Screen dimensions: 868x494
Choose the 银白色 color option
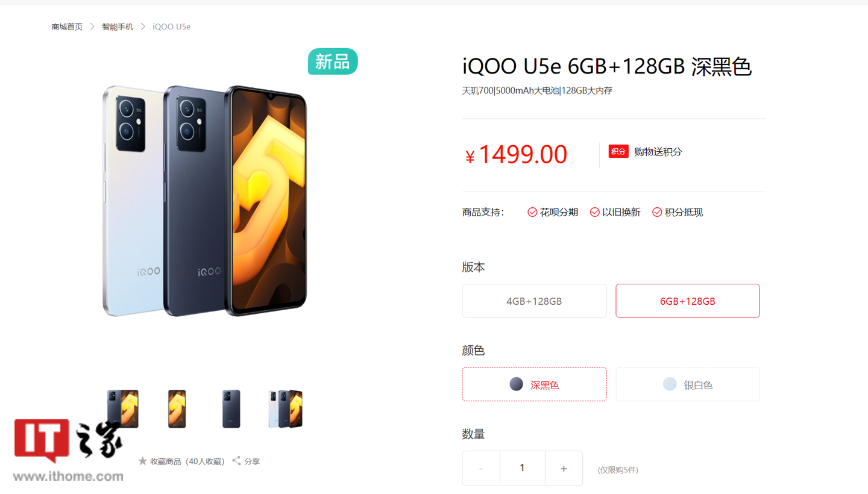pyautogui.click(x=688, y=384)
